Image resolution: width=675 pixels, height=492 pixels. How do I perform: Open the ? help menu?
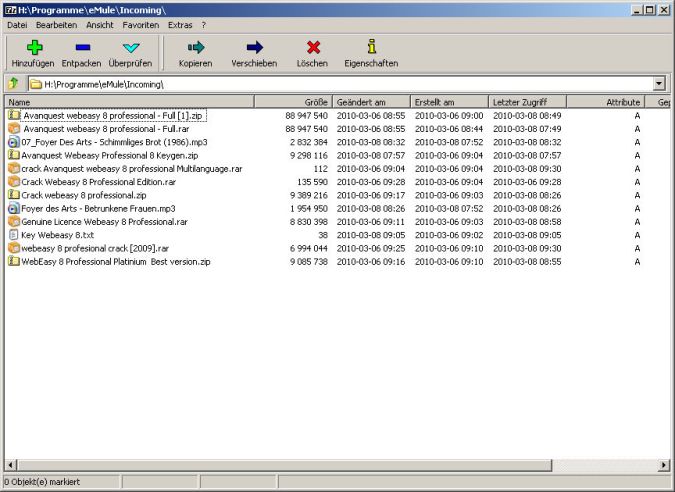click(204, 25)
